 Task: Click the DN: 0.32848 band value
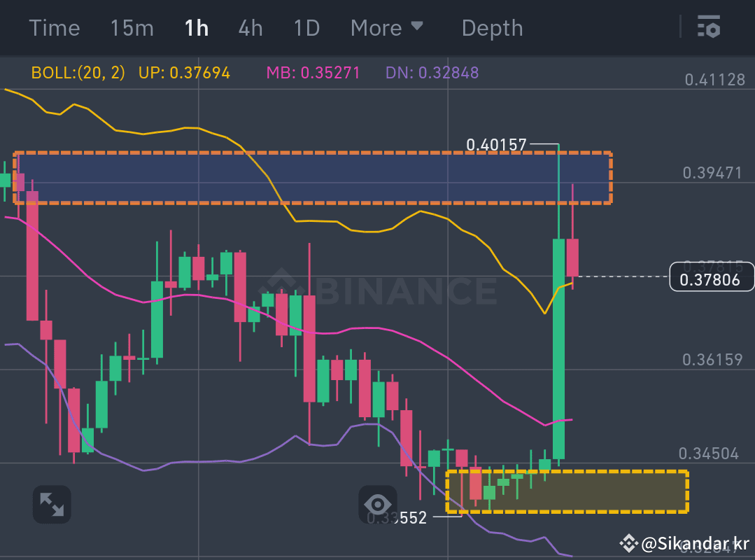(x=432, y=72)
